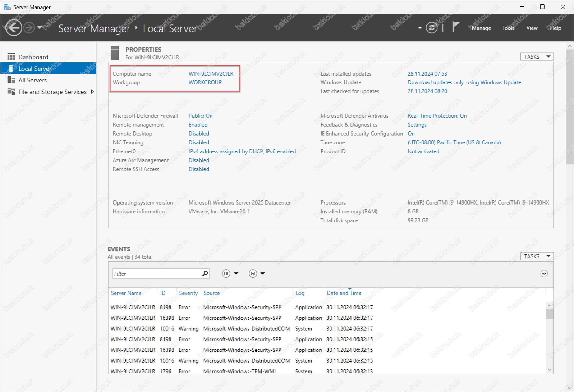Click the forward navigation arrow button
Image resolution: width=574 pixels, height=392 pixels.
point(29,28)
